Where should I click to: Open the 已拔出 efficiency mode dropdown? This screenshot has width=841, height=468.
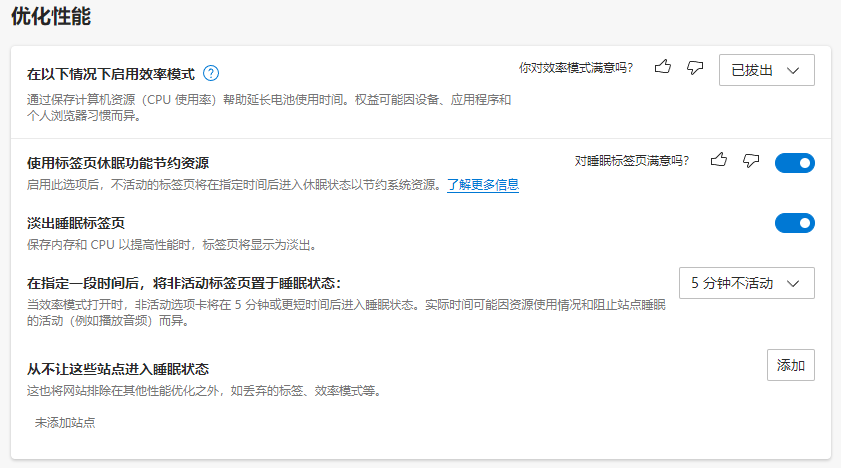[766, 70]
